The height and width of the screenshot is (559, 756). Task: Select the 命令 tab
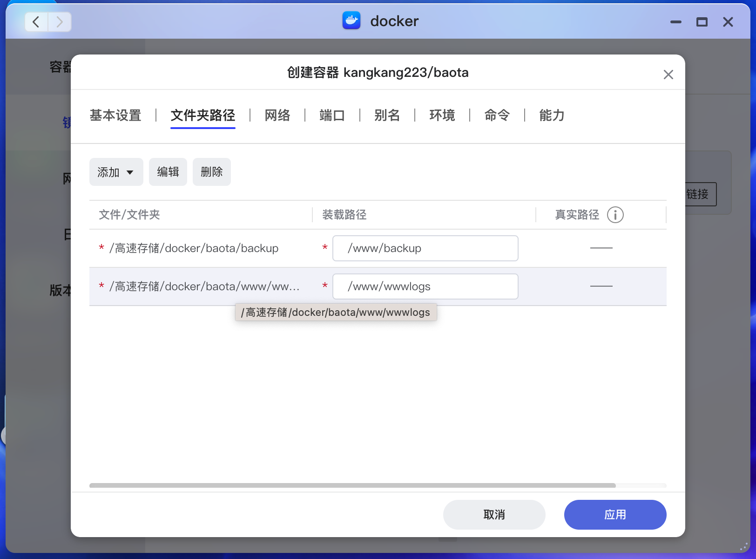point(497,115)
